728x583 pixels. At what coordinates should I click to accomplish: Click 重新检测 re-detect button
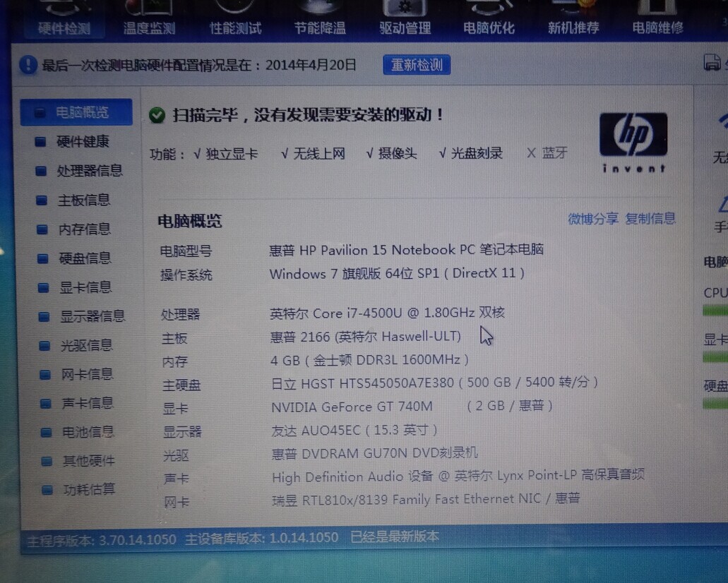[x=417, y=65]
